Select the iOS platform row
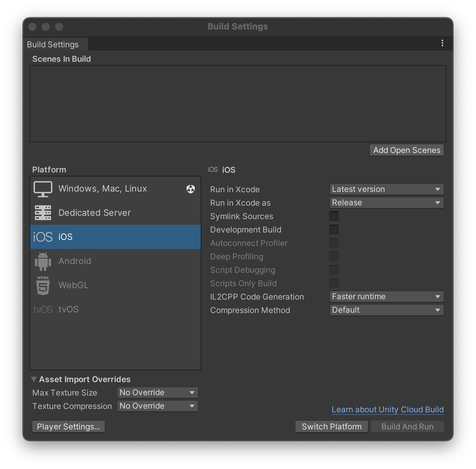This screenshot has width=476, height=469. coord(115,237)
